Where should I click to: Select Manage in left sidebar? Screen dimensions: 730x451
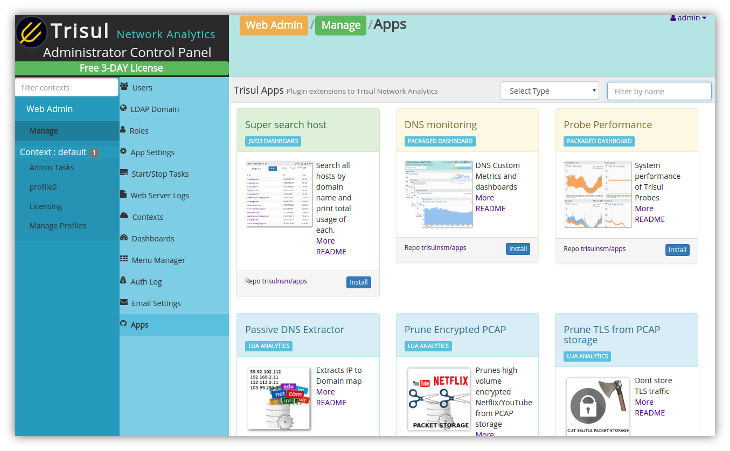click(67, 131)
